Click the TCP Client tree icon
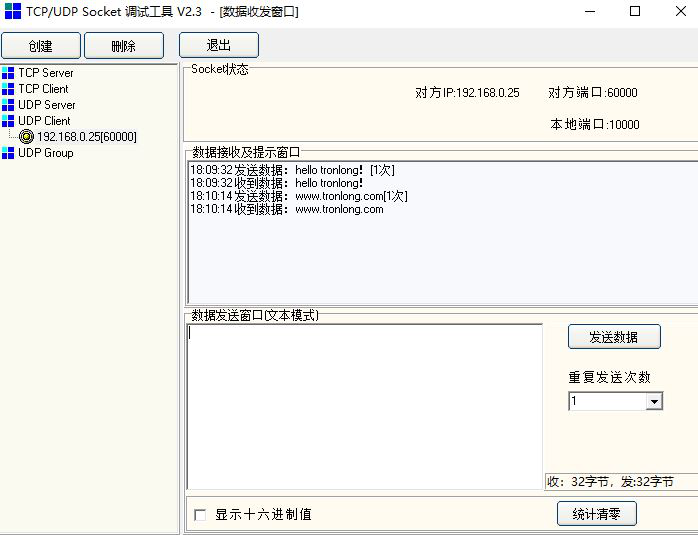Viewport: 698px width, 535px height. click(x=8, y=89)
